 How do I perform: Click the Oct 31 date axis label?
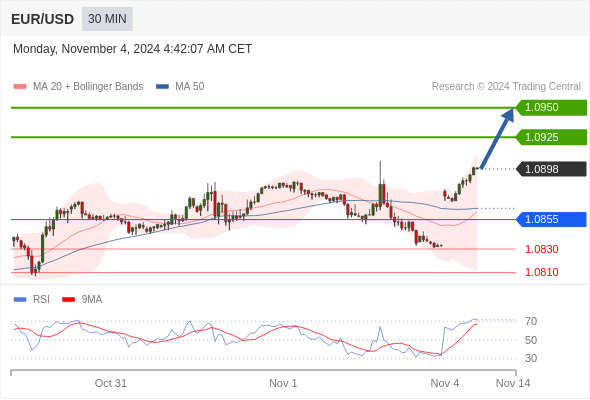[111, 383]
